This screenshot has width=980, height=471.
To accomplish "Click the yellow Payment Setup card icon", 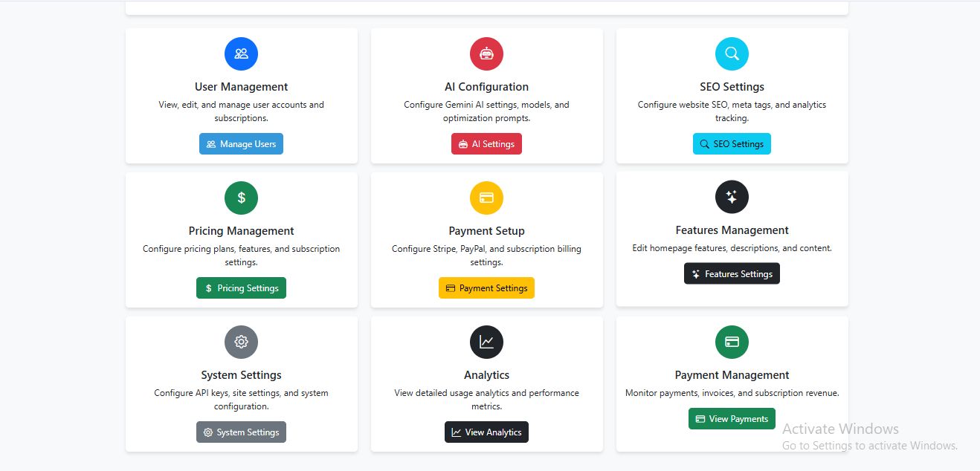I will tap(486, 198).
